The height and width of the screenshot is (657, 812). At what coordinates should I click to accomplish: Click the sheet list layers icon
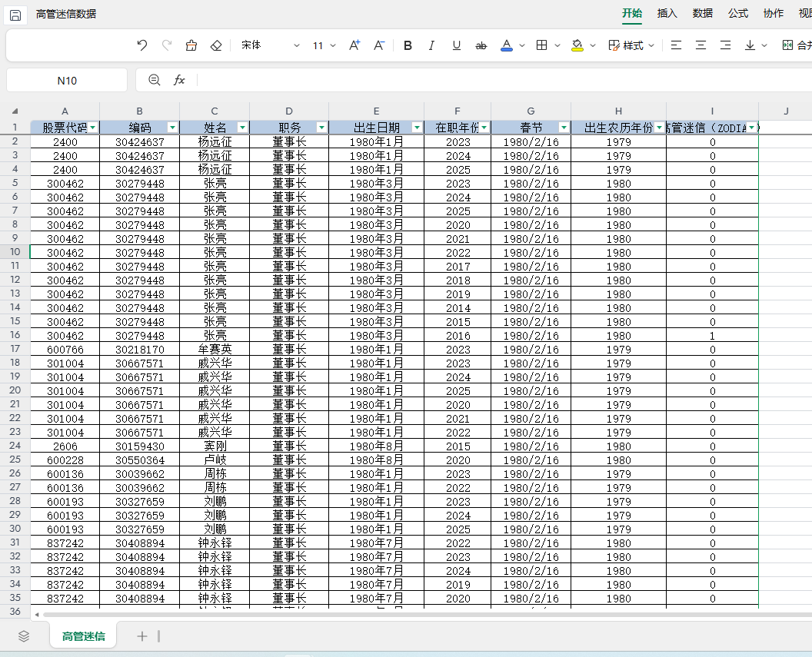tap(24, 636)
